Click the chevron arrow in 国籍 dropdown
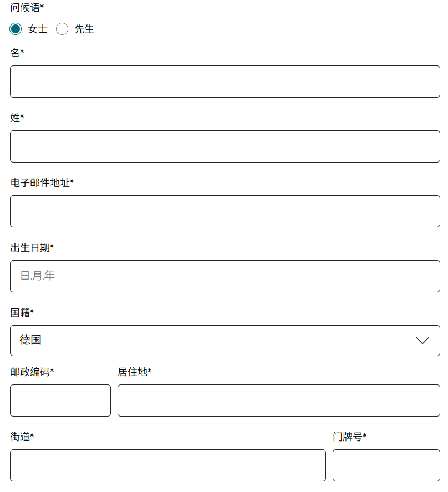Image resolution: width=448 pixels, height=492 pixels. (422, 341)
